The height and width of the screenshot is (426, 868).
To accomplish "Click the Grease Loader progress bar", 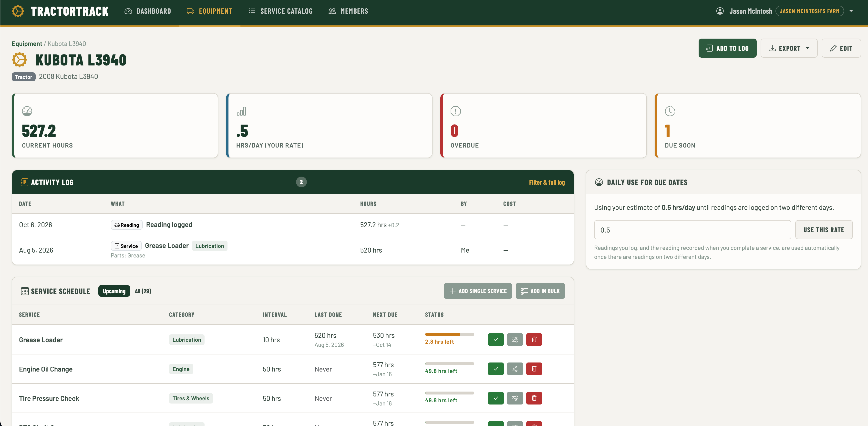I will [x=450, y=334].
